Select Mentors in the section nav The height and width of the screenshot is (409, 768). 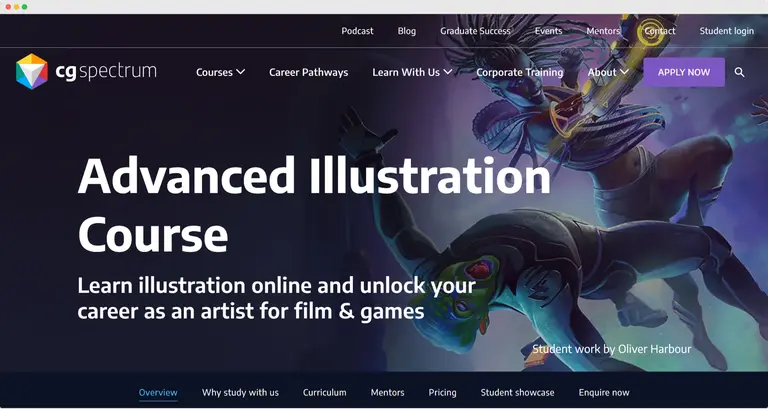(387, 392)
